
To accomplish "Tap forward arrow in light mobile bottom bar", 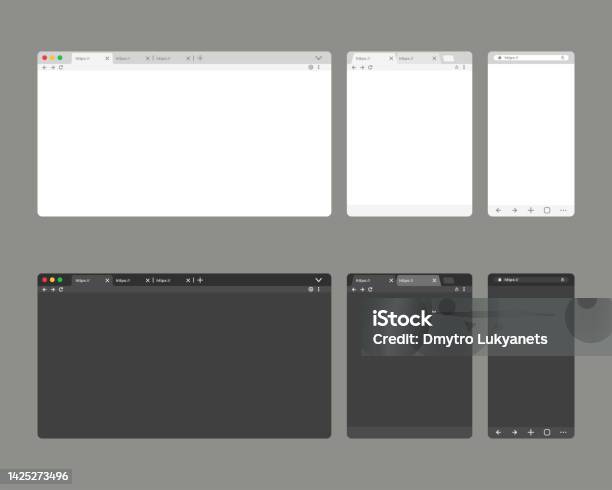I will [x=515, y=210].
